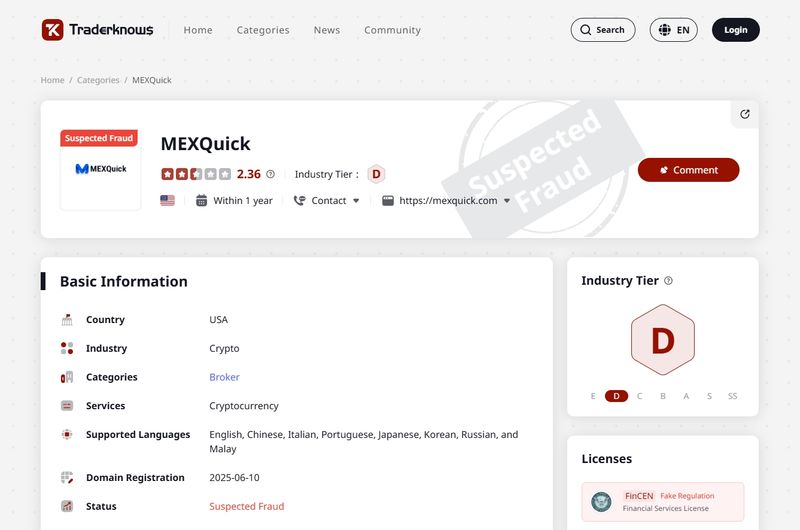
Task: Click the Industry Tier info icon in sidebar
Action: click(x=668, y=281)
